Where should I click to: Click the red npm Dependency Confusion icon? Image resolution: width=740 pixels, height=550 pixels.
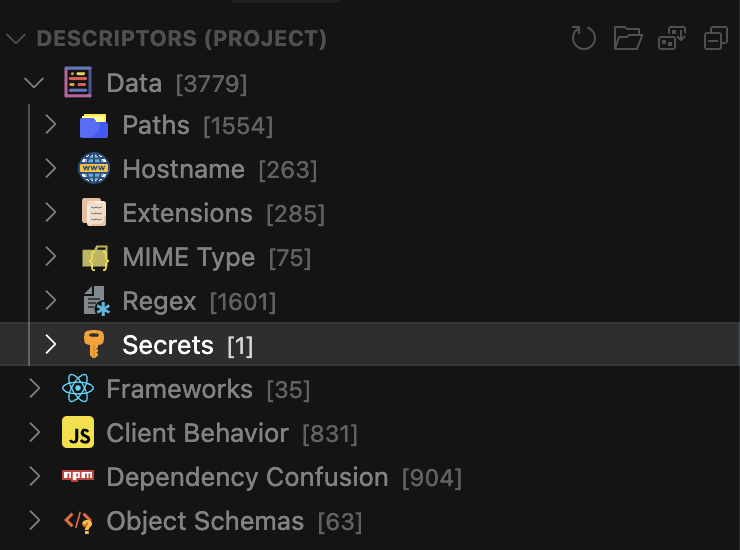(78, 475)
